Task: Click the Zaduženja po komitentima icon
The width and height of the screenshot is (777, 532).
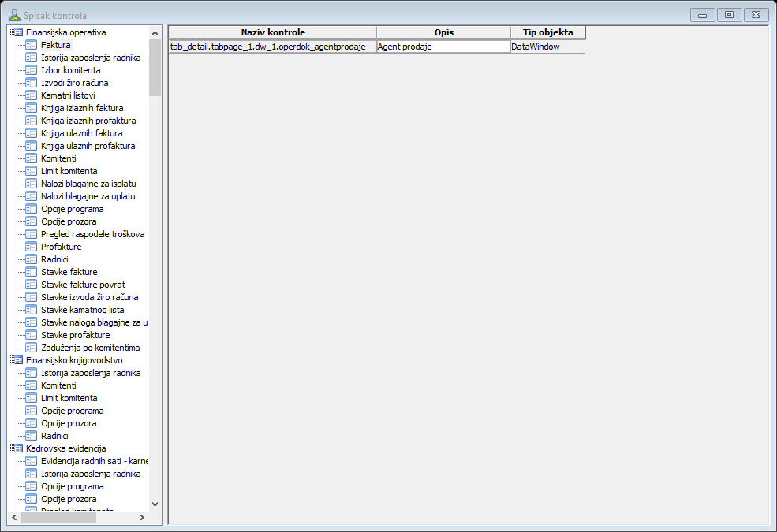Action: coord(32,348)
